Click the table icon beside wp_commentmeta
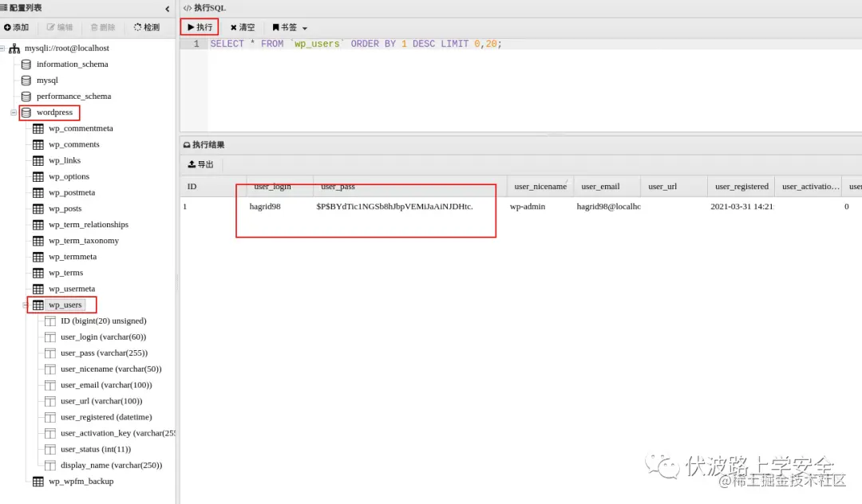 (x=38, y=128)
